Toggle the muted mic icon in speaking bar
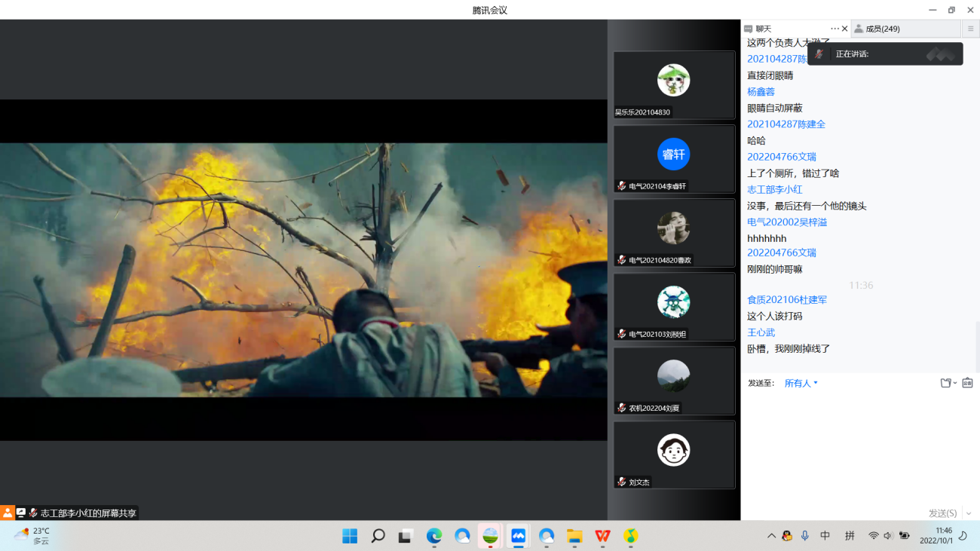Screen dimensions: 980x551 (819, 54)
